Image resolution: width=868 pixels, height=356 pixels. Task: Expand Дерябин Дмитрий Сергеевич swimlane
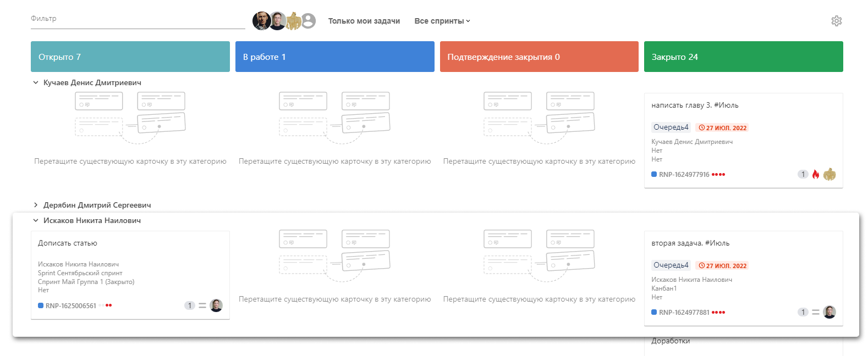click(36, 205)
